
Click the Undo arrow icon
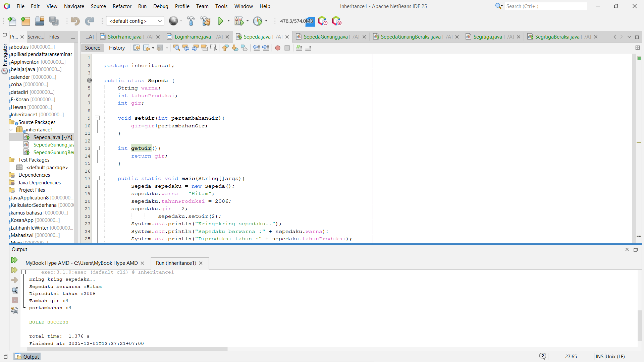pos(75,21)
